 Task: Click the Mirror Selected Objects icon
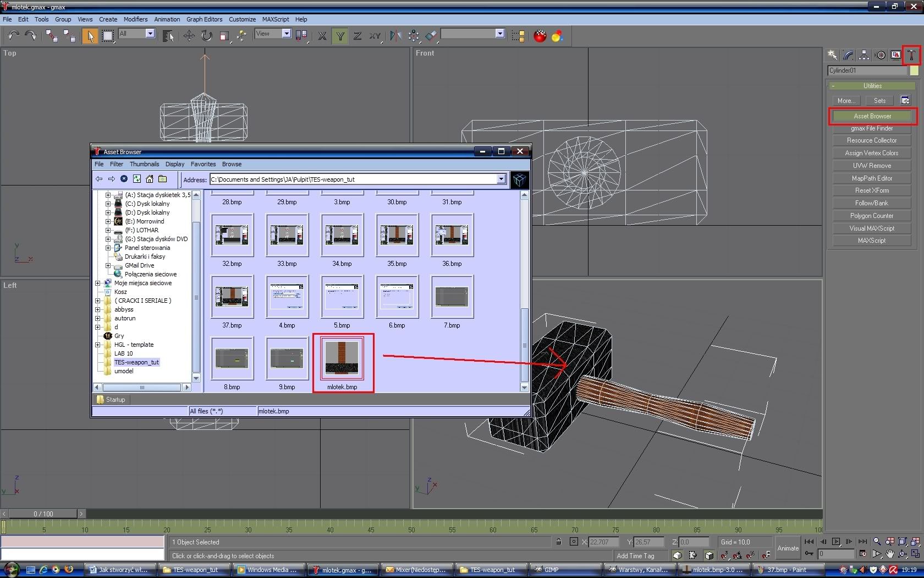[x=395, y=36]
